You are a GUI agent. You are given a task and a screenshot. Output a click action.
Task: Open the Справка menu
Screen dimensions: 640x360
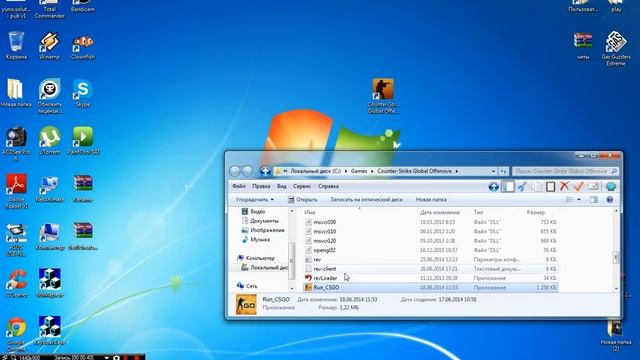(x=328, y=186)
